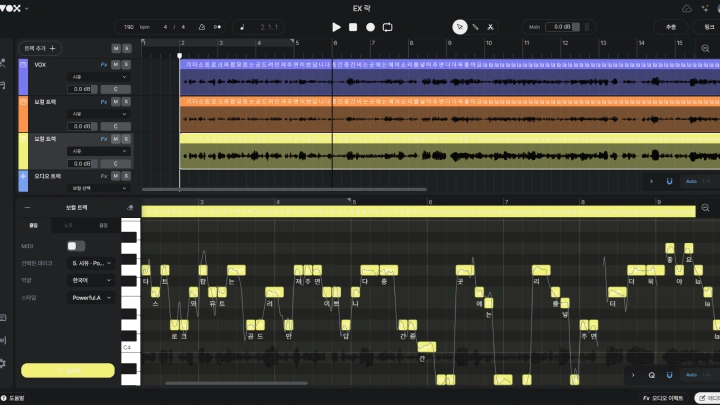The width and height of the screenshot is (720, 405).
Task: Mute the yellow vocal track
Action: [116, 139]
